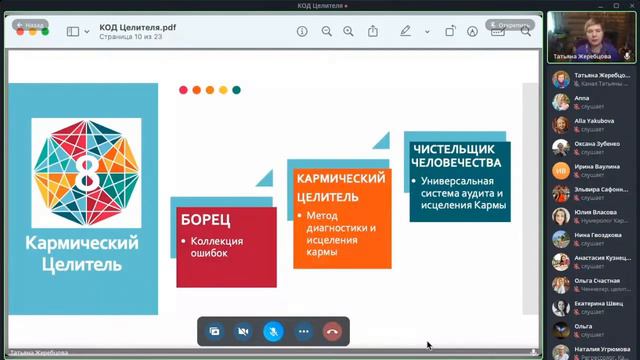The width and height of the screenshot is (640, 360).
Task: Select participant Alla Yakubova in the list
Action: [x=591, y=125]
